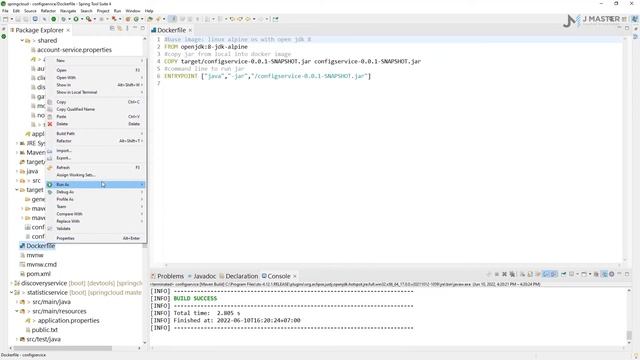This screenshot has height=360, width=640.
Task: Choose Debug As in the context menu
Action: pyautogui.click(x=95, y=192)
